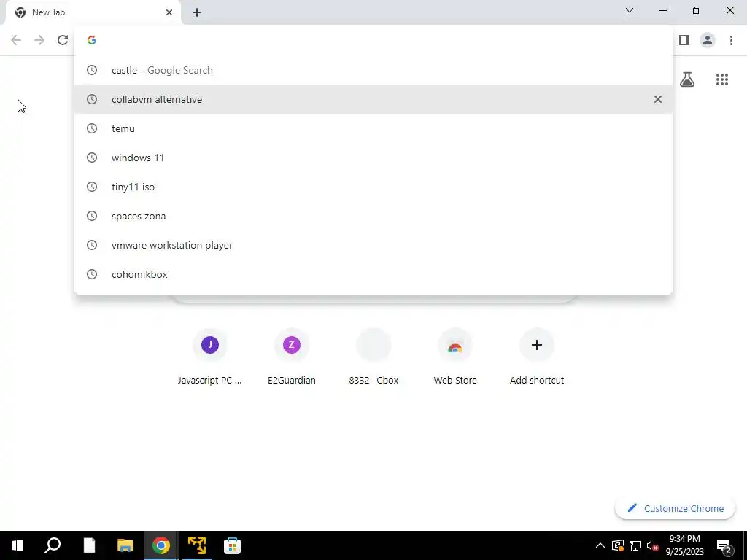Open the clock showing 9:34 PM

click(x=684, y=545)
